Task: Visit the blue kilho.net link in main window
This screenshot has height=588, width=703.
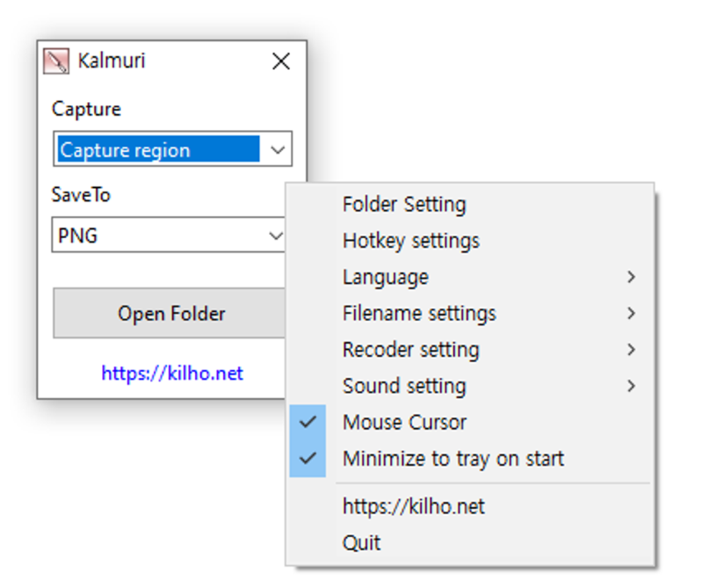Action: 172,374
